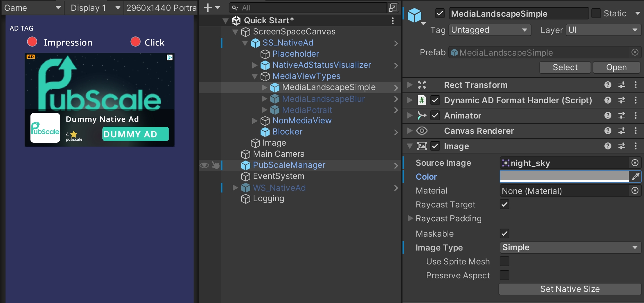The image size is (644, 303).
Task: Click the AdChoices icon on the ad
Action: (x=170, y=57)
